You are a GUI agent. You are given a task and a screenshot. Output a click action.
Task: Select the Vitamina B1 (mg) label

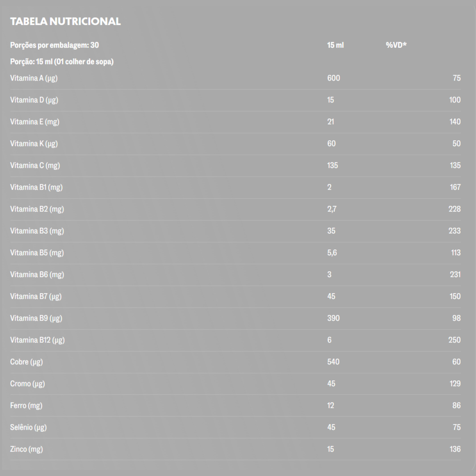pyautogui.click(x=36, y=187)
